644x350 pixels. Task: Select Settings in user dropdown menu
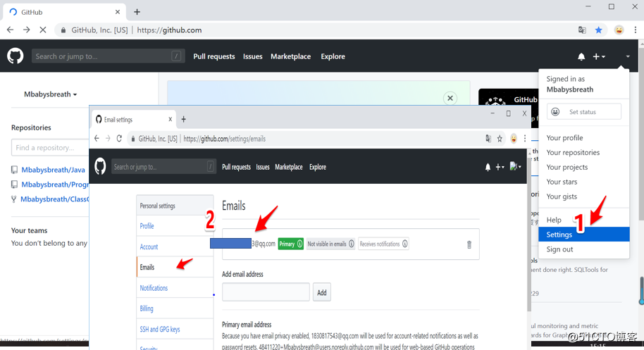coord(583,235)
